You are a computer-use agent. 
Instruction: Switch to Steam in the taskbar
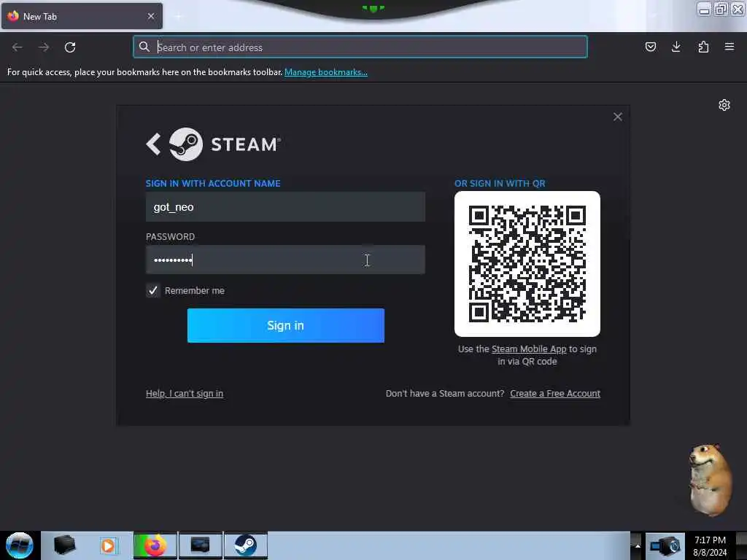(245, 545)
